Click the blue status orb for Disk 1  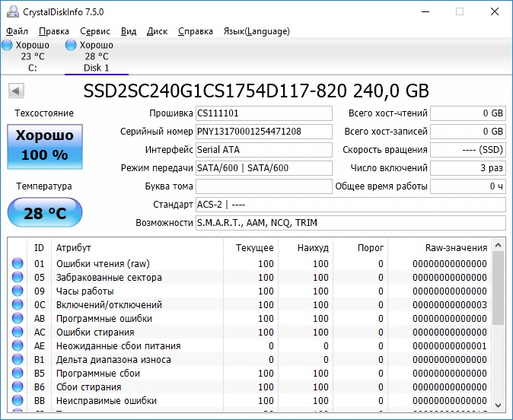click(x=71, y=45)
